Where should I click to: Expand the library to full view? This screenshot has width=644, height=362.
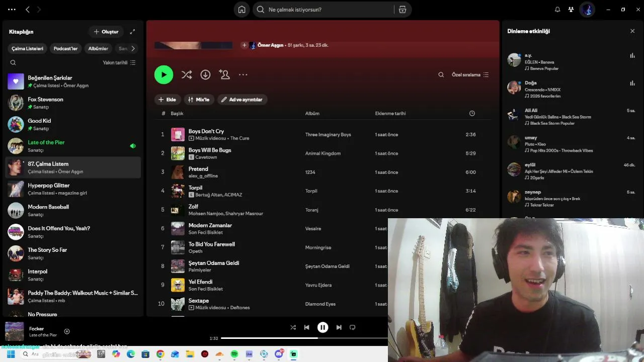pyautogui.click(x=132, y=32)
